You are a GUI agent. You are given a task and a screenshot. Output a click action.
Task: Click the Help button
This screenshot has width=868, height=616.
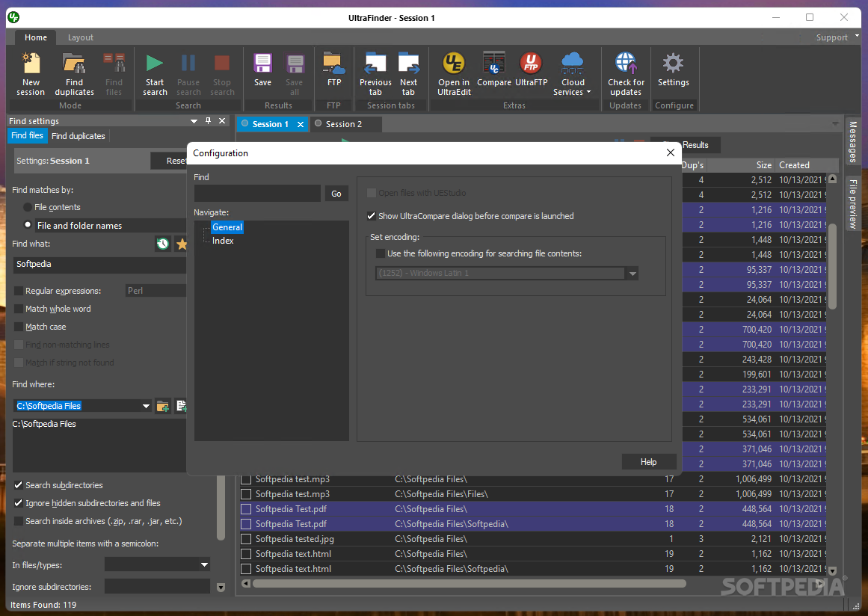point(648,461)
